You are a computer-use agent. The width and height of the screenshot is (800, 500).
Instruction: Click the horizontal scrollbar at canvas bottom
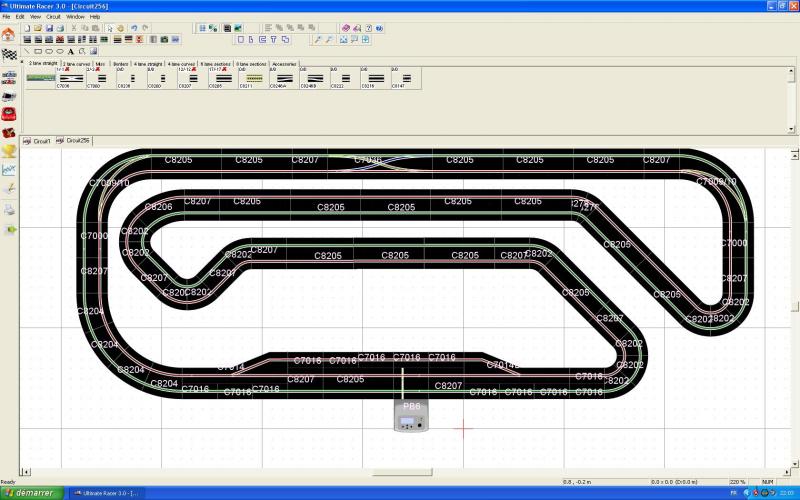tap(402, 472)
